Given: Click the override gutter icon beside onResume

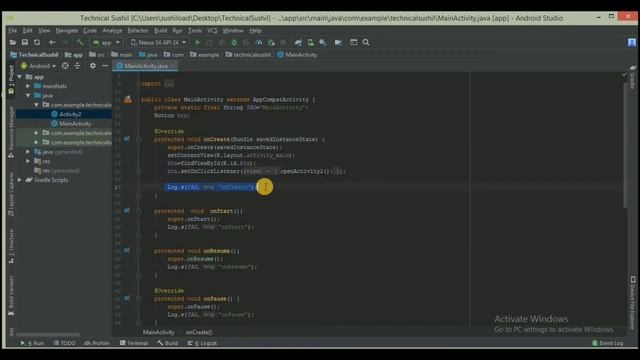Looking at the screenshot, I should coord(127,251).
